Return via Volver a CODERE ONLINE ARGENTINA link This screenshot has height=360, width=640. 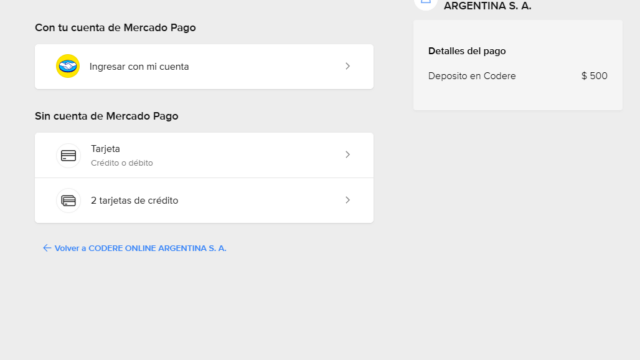pyautogui.click(x=135, y=248)
